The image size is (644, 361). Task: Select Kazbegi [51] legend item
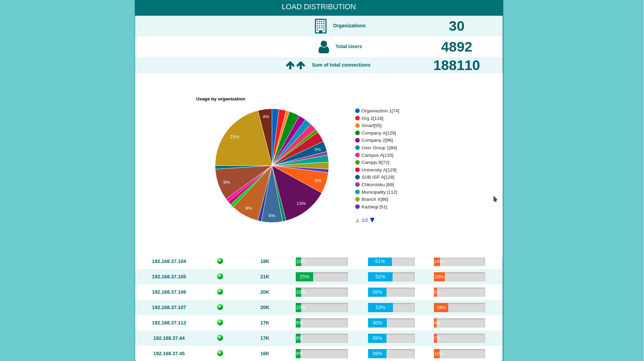point(371,207)
